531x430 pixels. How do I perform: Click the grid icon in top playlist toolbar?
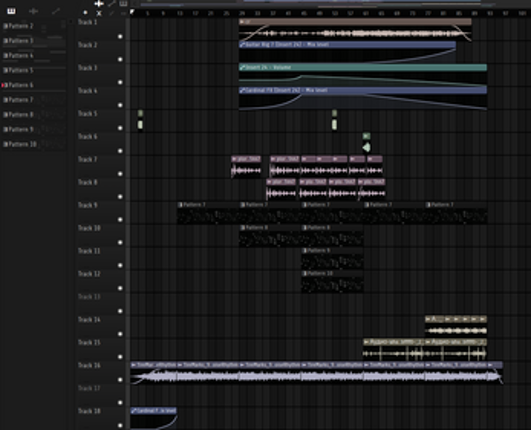click(x=123, y=4)
